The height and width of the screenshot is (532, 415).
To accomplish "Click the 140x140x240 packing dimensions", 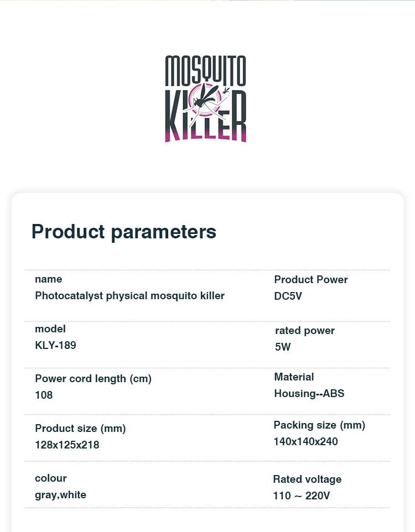I will coord(305,442).
